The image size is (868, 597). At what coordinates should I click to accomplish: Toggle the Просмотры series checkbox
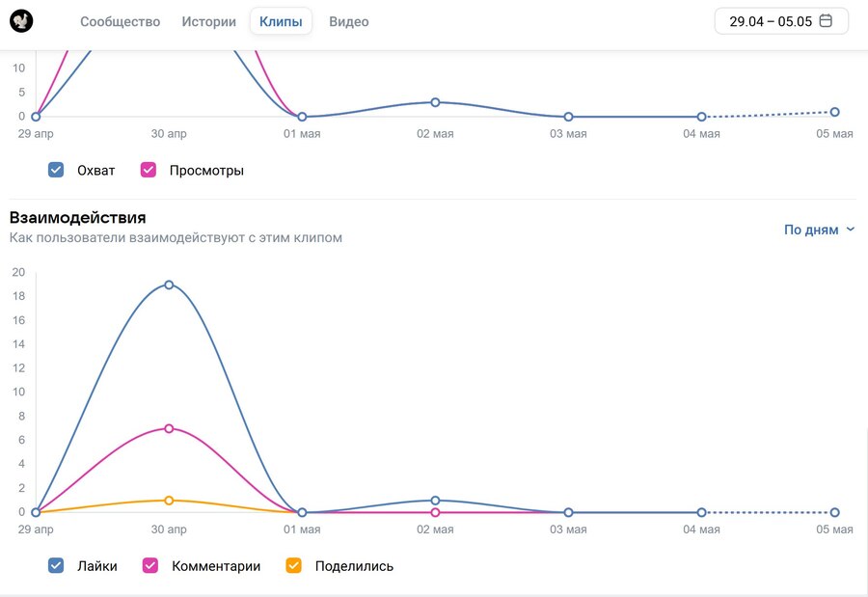click(x=149, y=171)
